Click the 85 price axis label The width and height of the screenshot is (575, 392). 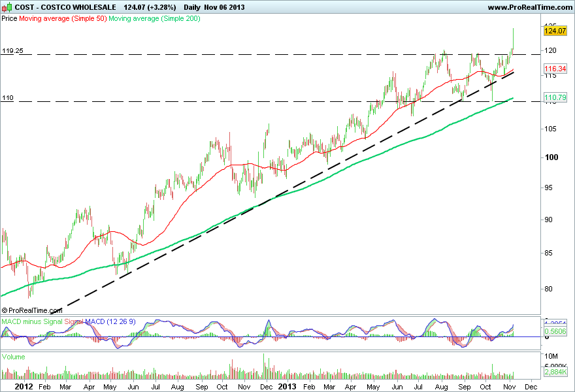tap(549, 253)
